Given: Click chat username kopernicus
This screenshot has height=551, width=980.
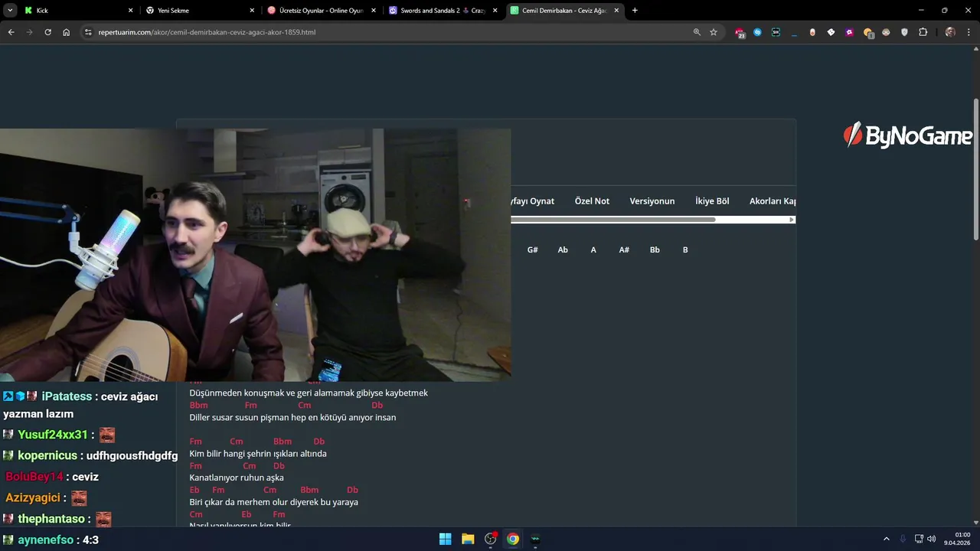Looking at the screenshot, I should click(47, 455).
